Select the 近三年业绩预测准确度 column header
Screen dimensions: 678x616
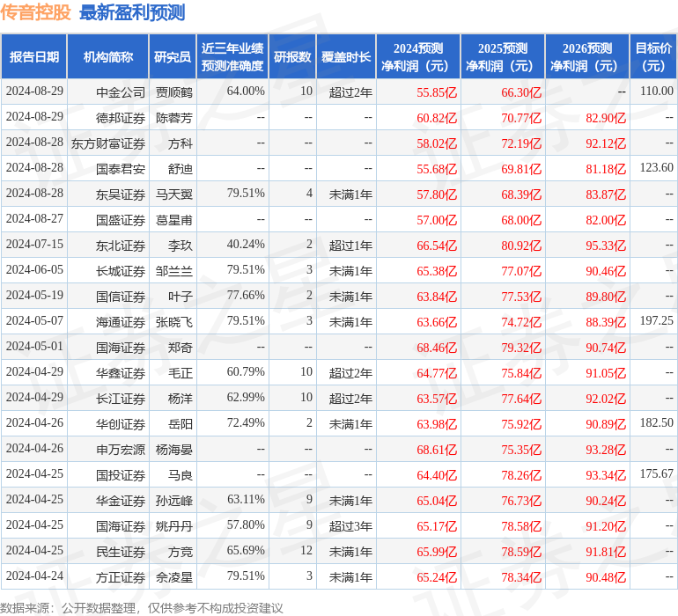pyautogui.click(x=232, y=56)
